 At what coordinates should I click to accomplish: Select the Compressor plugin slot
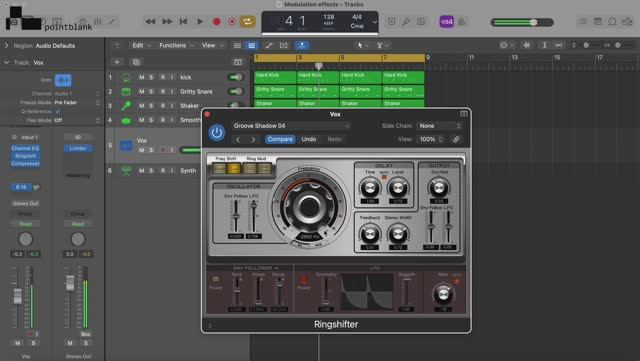(x=25, y=163)
